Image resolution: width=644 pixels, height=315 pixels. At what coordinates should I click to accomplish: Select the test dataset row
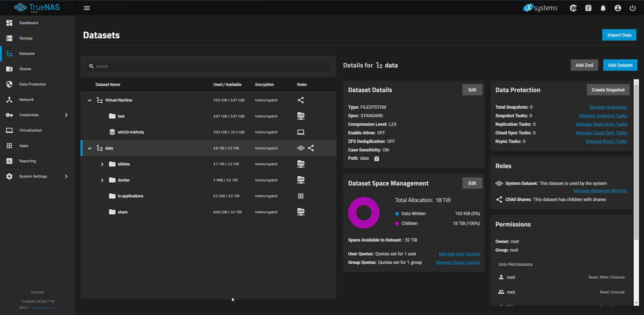pyautogui.click(x=208, y=116)
